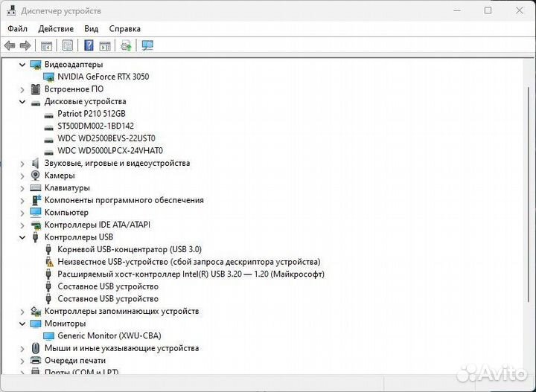536x392 pixels.
Task: Expand Мыши и иные указывающие устройства
Action: 22,349
